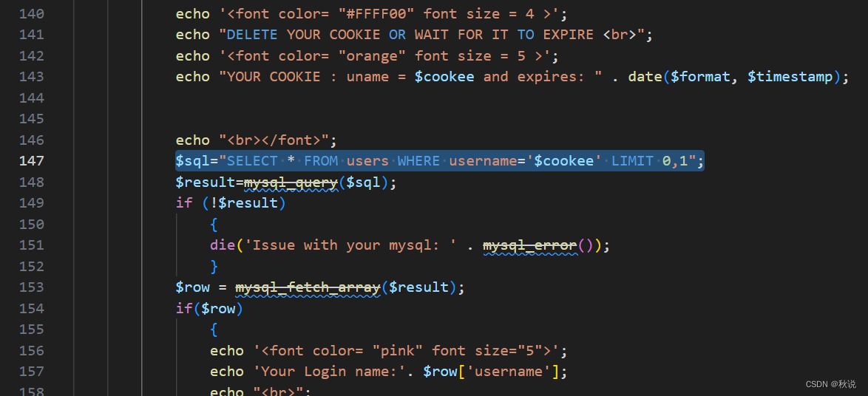Click the SELECT keyword in the query
Screen dimensions: 868x396
pos(252,161)
